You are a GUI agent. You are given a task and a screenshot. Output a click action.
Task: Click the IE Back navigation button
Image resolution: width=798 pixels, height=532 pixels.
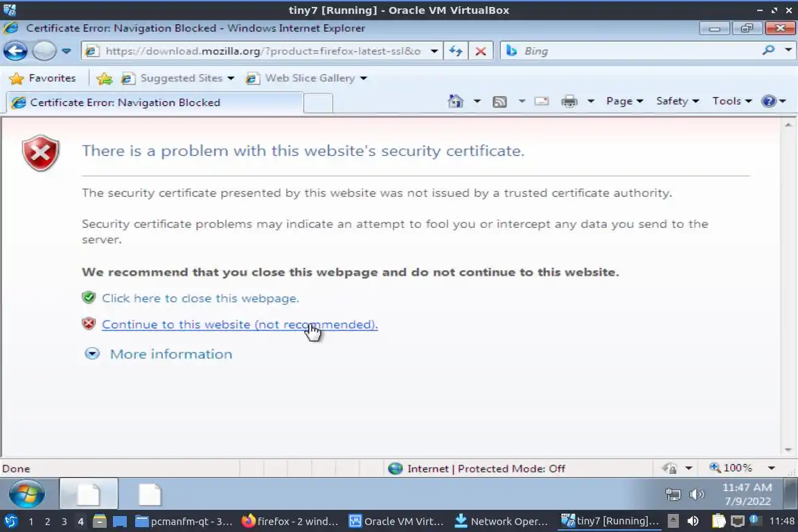coord(15,51)
